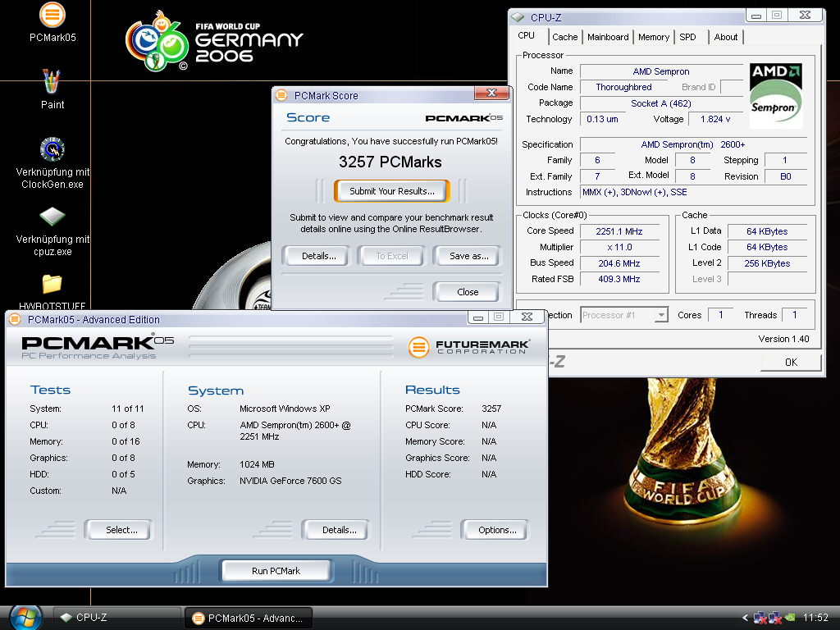840x630 pixels.
Task: Switch to PCMark05 taskbar button
Action: (248, 618)
